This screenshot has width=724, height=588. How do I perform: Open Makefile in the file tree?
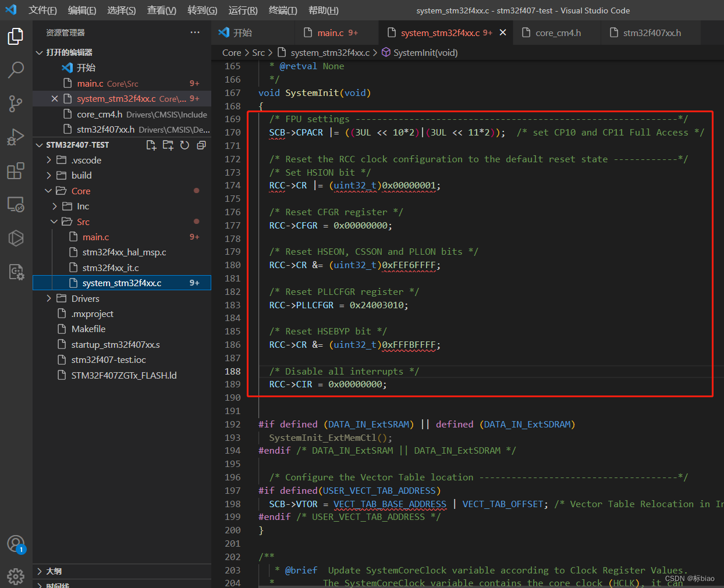[88, 329]
